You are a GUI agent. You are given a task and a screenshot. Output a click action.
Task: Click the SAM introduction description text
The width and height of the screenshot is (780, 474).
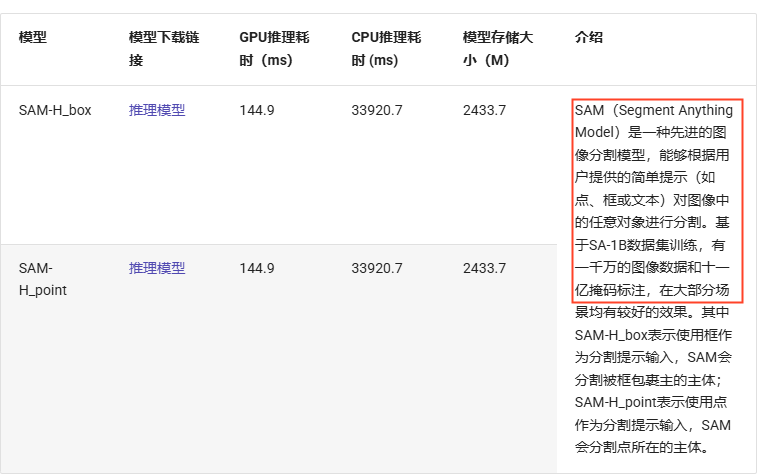654,279
